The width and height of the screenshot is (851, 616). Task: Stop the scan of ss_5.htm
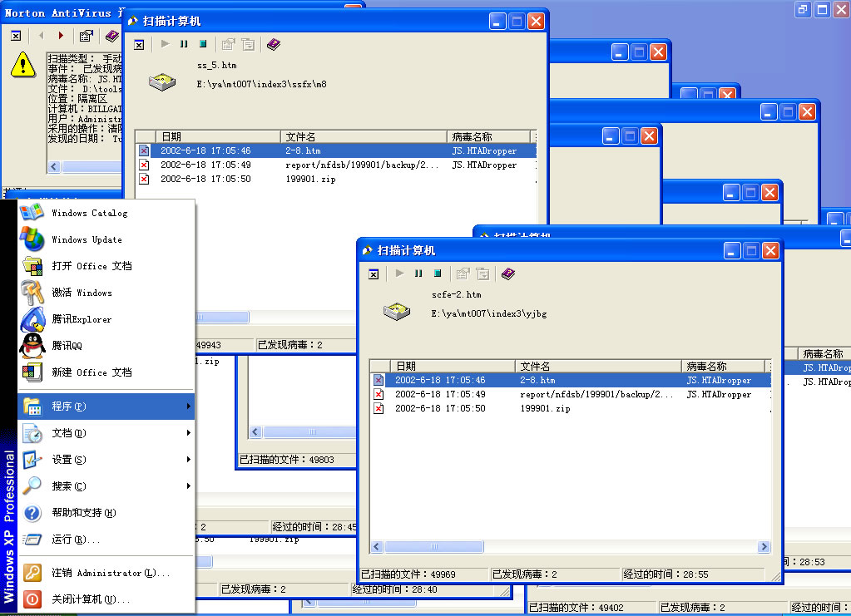click(x=202, y=44)
